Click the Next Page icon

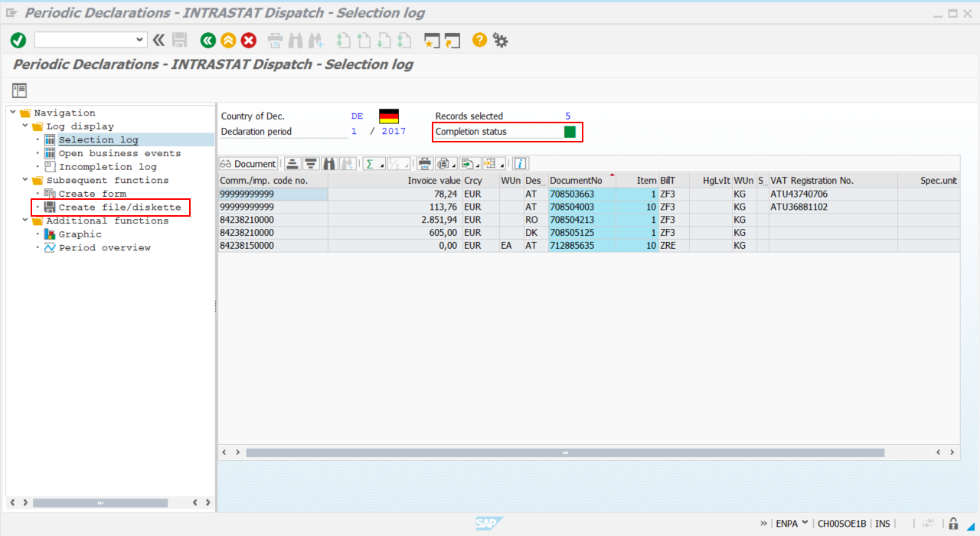coord(384,40)
